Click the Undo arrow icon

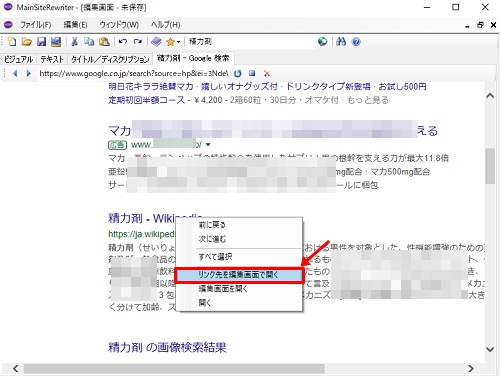tap(123, 42)
